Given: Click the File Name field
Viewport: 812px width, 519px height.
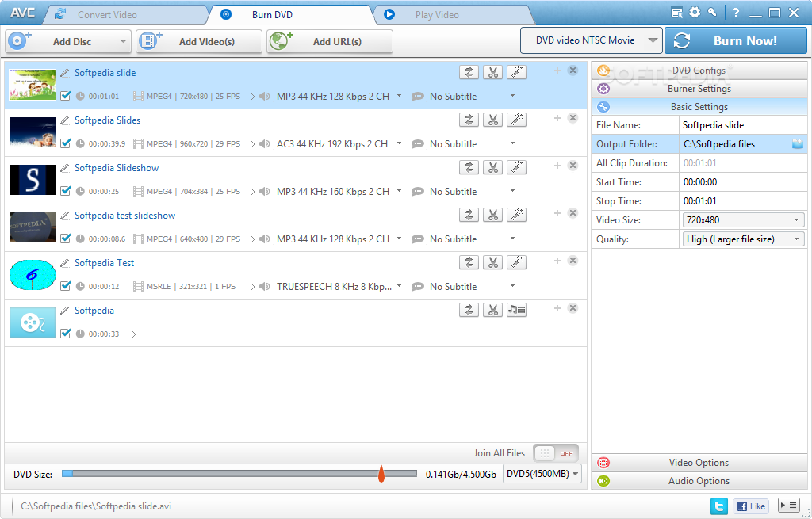Looking at the screenshot, I should click(x=743, y=124).
